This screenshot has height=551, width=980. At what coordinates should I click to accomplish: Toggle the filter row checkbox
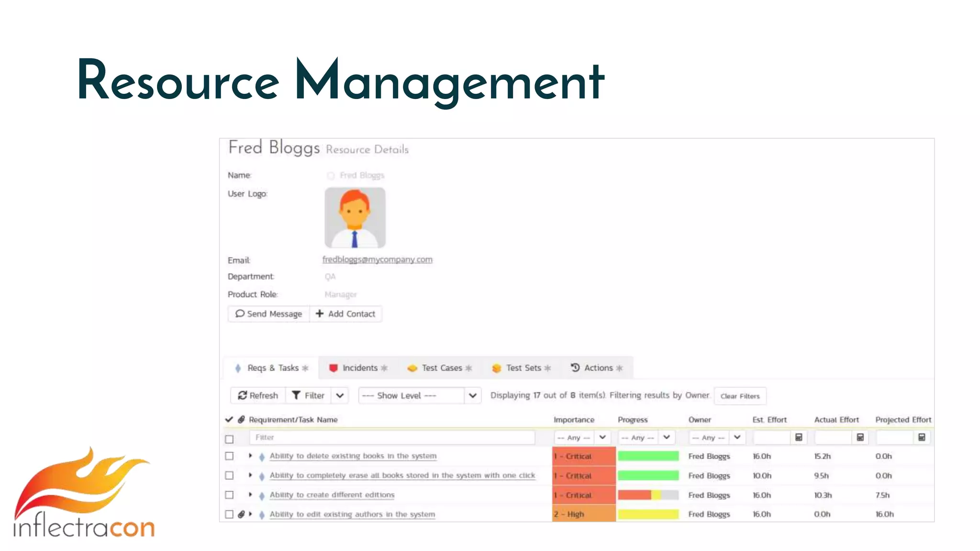click(230, 439)
